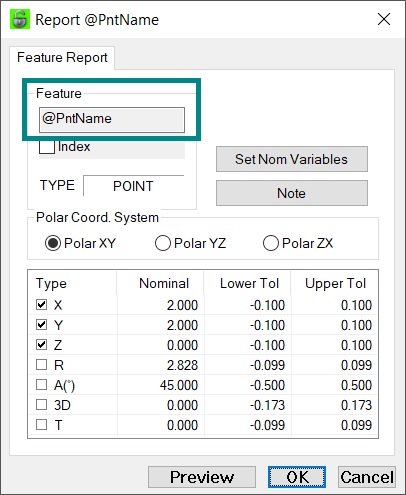Uncheck the Y row checkbox
The image size is (406, 495).
click(41, 324)
